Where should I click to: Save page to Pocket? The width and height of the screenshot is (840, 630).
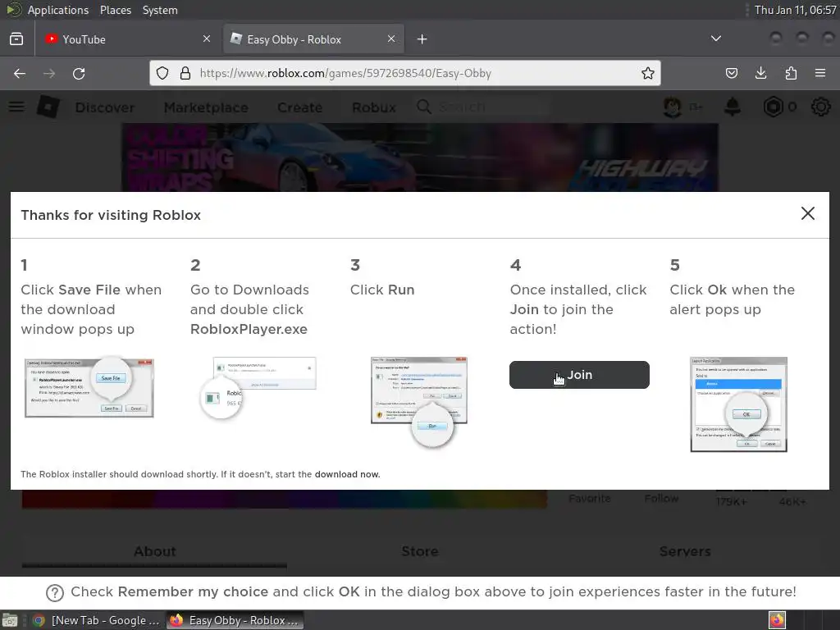pos(732,73)
